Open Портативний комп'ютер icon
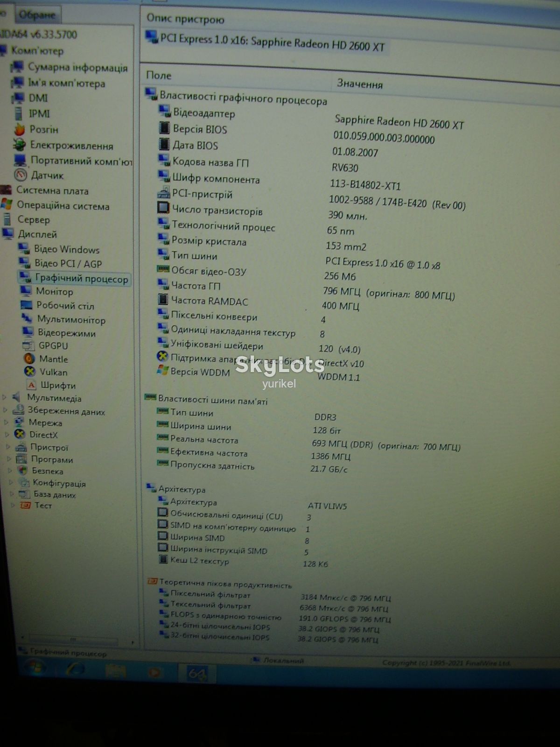 pyautogui.click(x=20, y=161)
